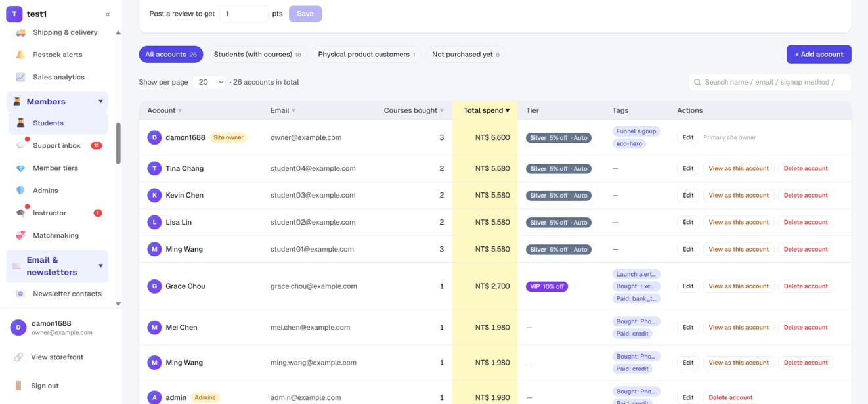Click the sidebar scrollbar thumb
This screenshot has width=868, height=404.
(x=118, y=143)
